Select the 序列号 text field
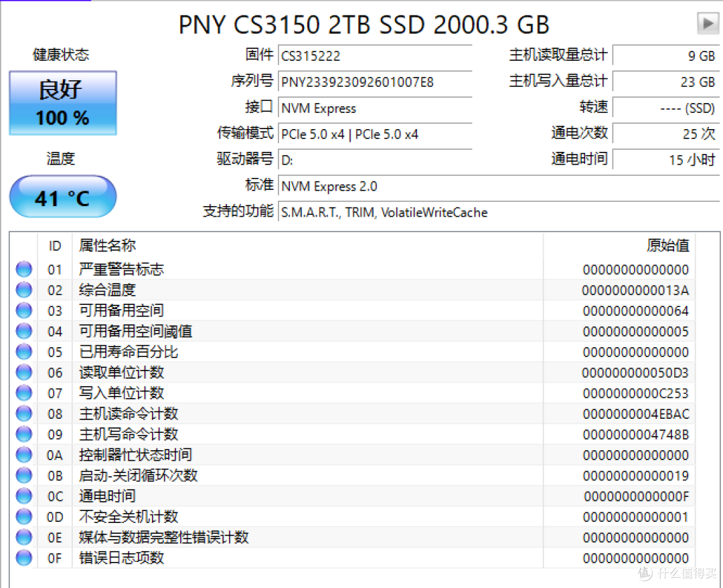The image size is (723, 588). [x=375, y=82]
